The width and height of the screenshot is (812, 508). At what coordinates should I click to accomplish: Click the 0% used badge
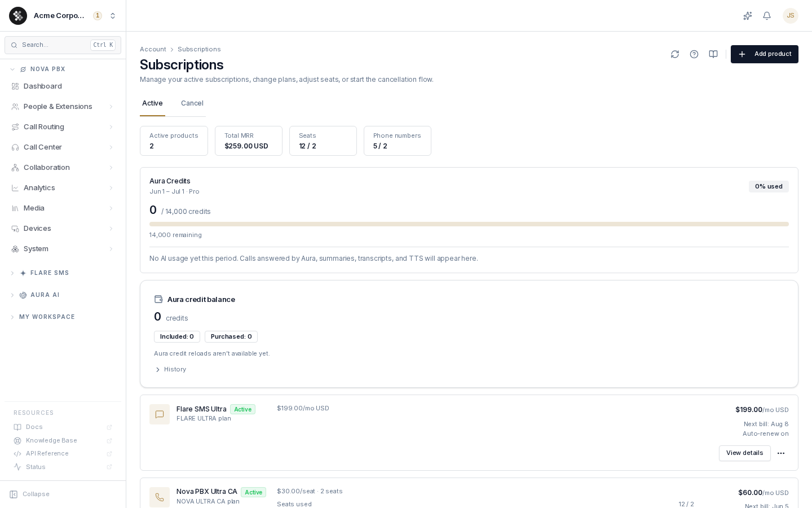769,187
